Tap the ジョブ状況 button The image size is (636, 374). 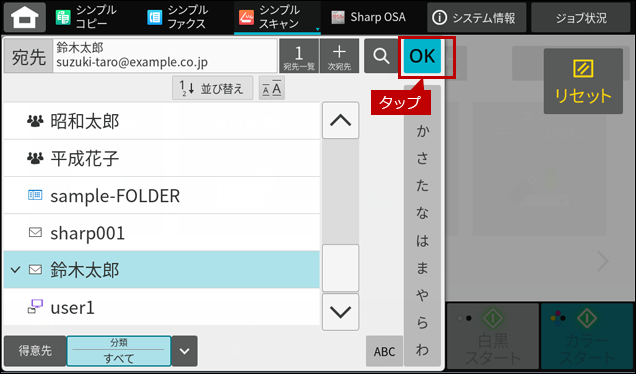581,17
